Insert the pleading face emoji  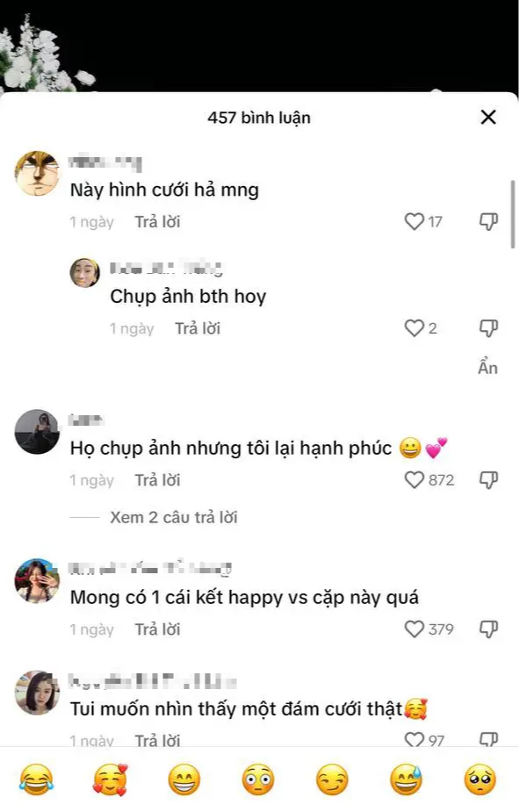pyautogui.click(x=480, y=780)
